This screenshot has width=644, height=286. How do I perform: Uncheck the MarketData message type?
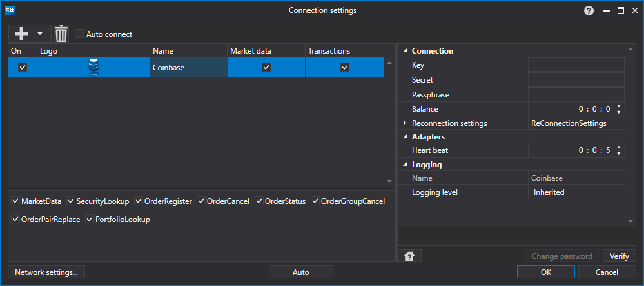(x=15, y=201)
